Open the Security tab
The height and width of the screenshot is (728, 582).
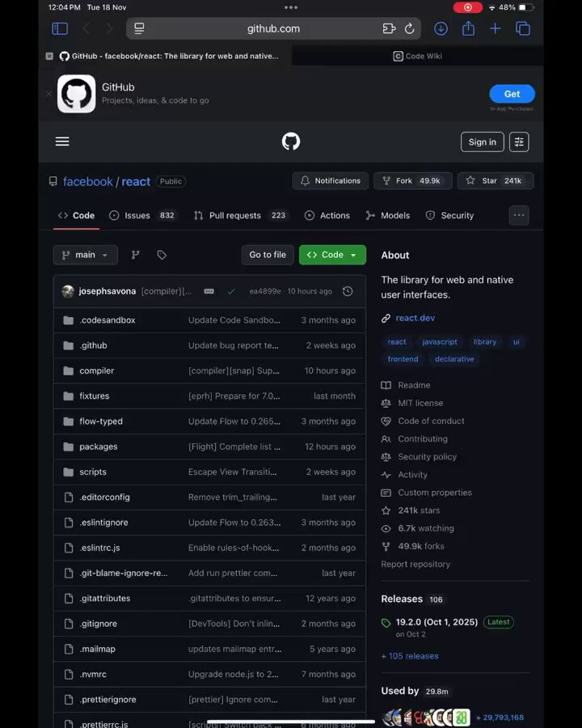[449, 215]
